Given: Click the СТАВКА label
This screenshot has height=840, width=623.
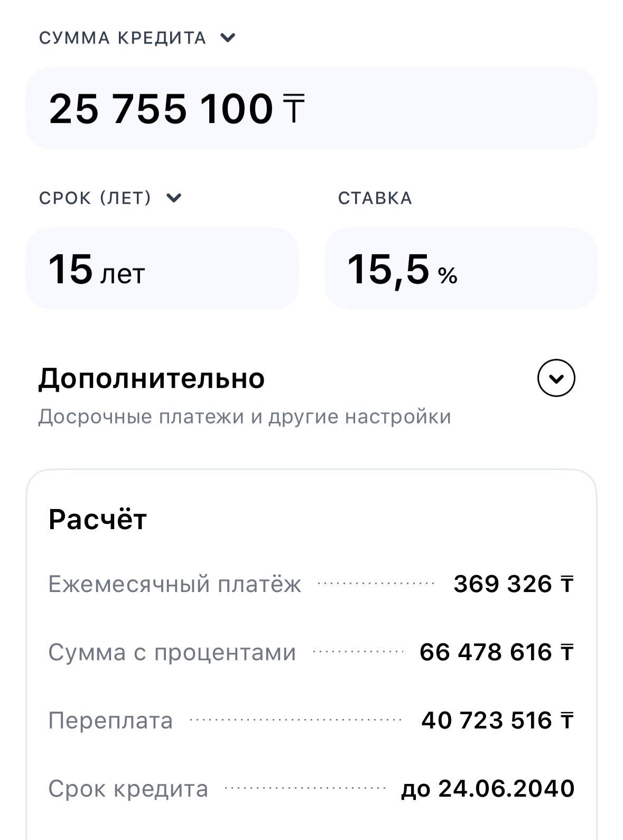Looking at the screenshot, I should 375,198.
